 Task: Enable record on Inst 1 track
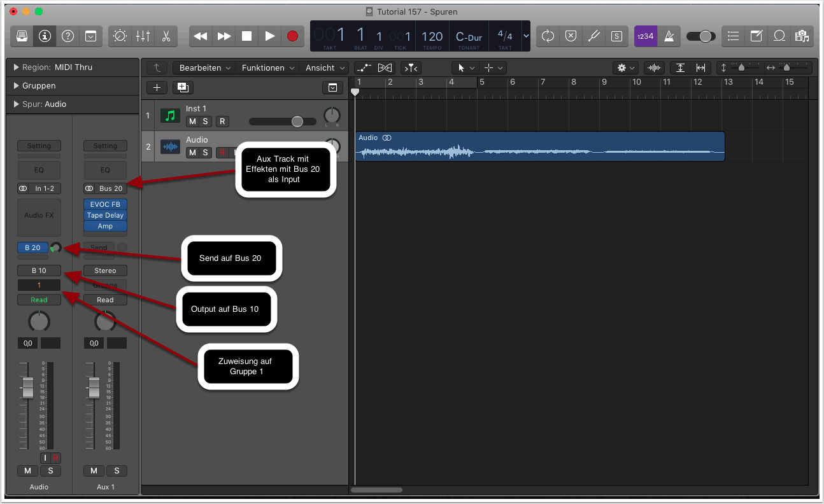click(222, 122)
